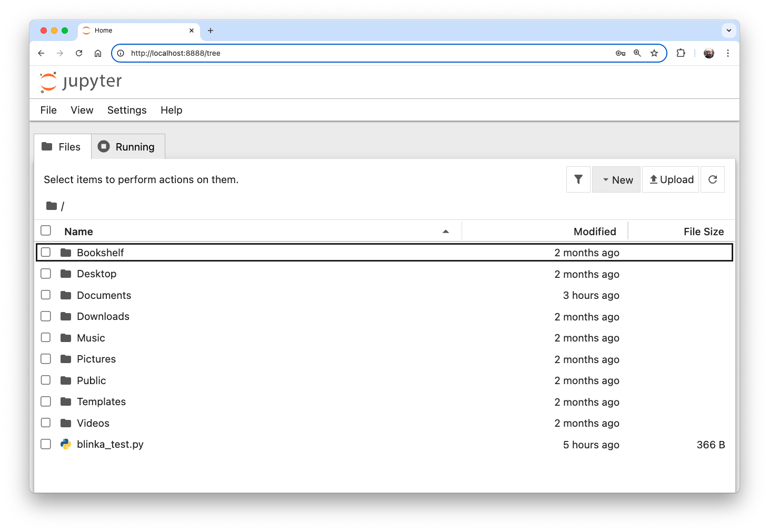Close the Home browser tab

[x=192, y=31]
